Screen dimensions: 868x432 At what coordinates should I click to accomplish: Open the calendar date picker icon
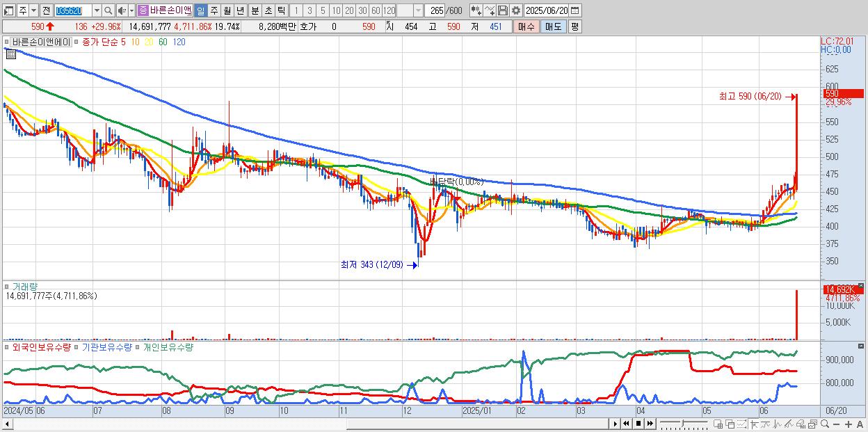575,10
